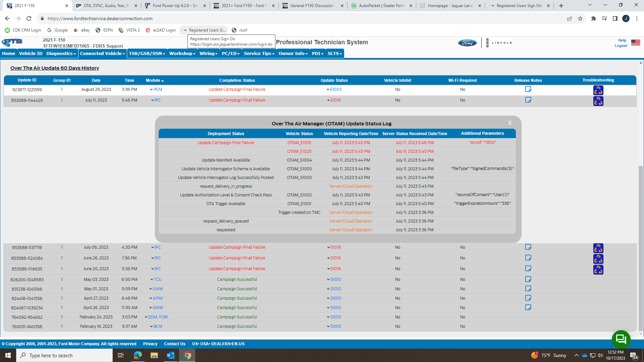Viewport: 644px width, 362px height.
Task: Open Outlook from the Windows taskbar
Action: pos(170,355)
